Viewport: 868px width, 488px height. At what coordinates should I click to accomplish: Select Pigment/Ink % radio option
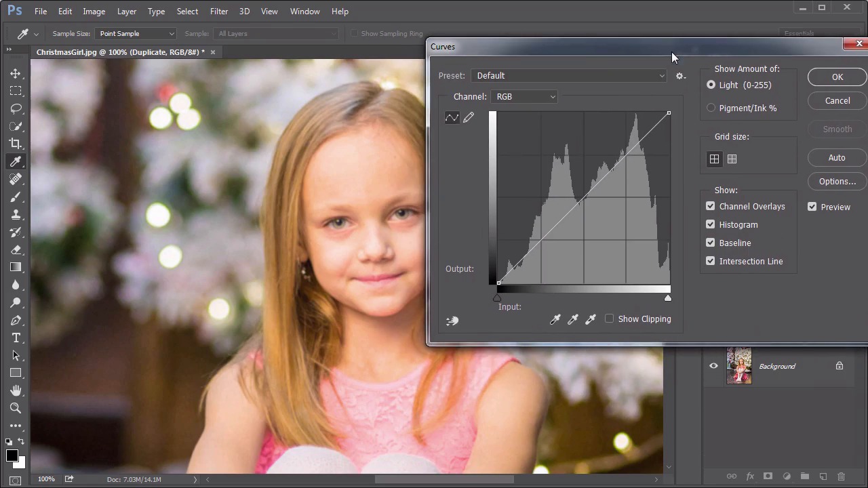(711, 108)
